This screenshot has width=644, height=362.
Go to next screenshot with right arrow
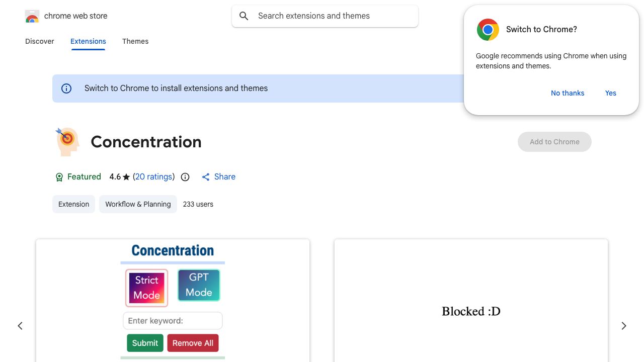pyautogui.click(x=624, y=326)
